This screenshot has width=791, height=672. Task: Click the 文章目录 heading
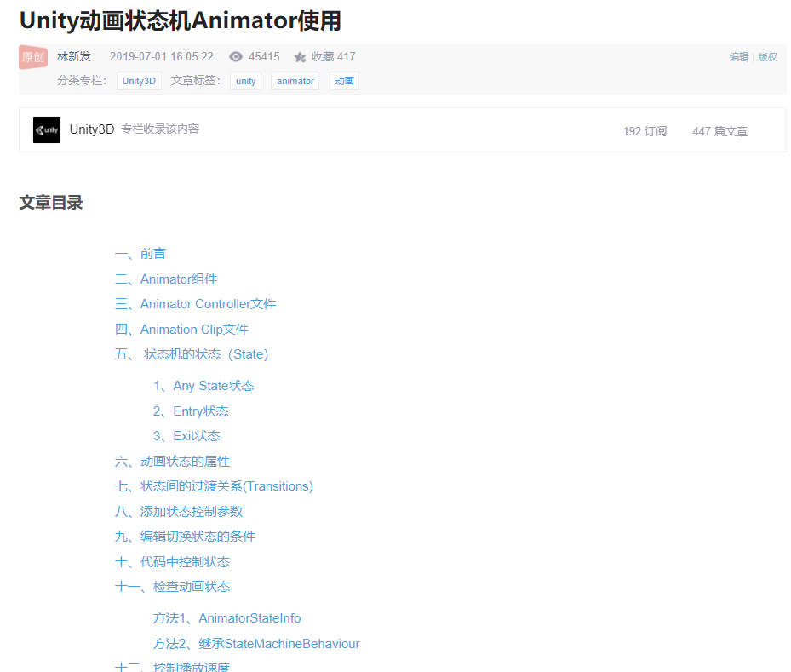51,203
